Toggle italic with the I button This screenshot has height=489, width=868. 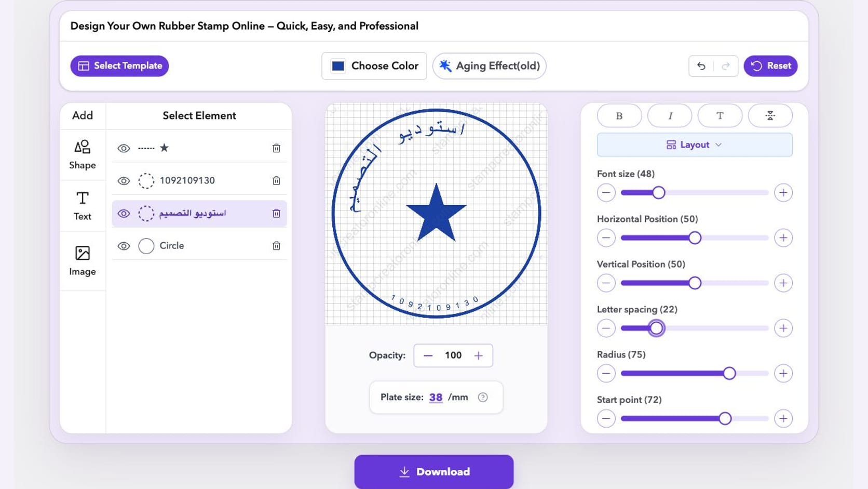pos(670,115)
